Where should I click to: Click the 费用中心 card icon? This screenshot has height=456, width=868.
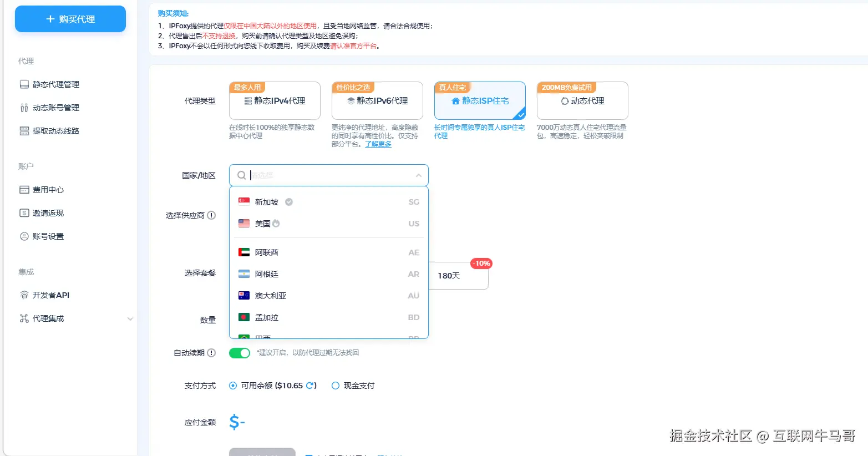click(24, 190)
